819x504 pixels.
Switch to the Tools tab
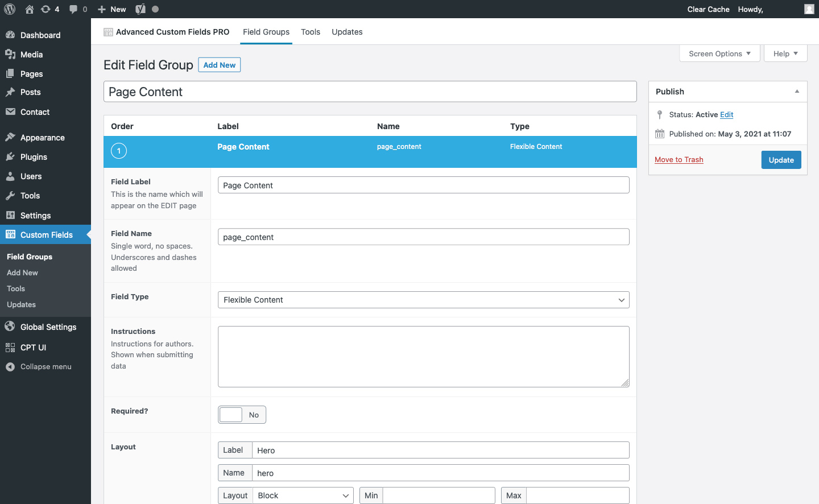point(311,32)
